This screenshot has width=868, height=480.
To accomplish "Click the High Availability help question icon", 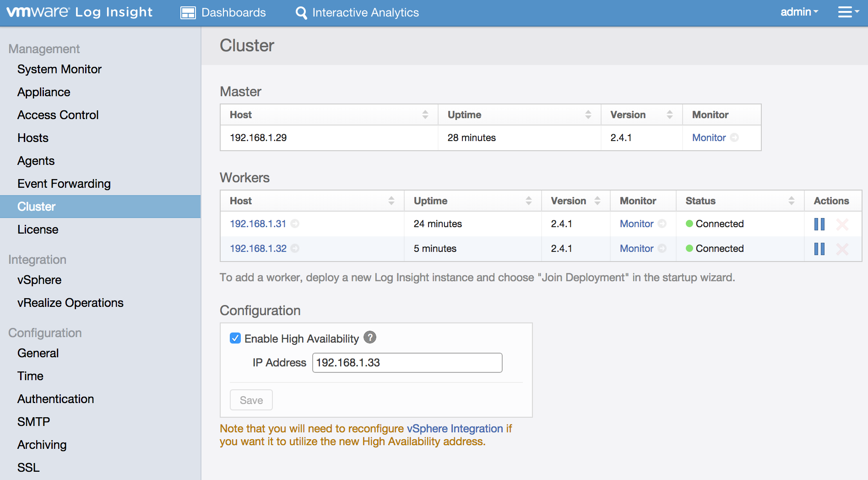I will [370, 338].
